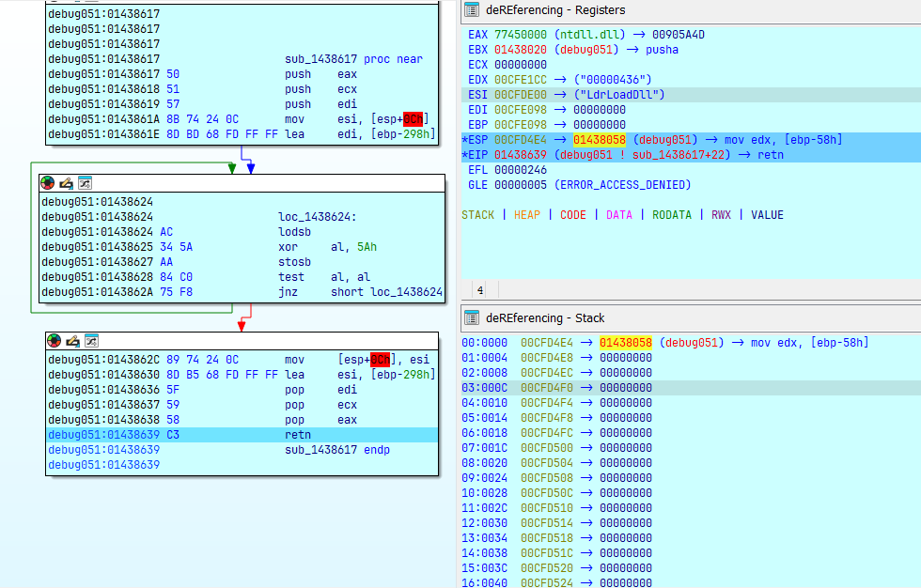Image resolution: width=921 pixels, height=588 pixels.
Task: Click pencil icon on the retn block header
Action: click(72, 341)
